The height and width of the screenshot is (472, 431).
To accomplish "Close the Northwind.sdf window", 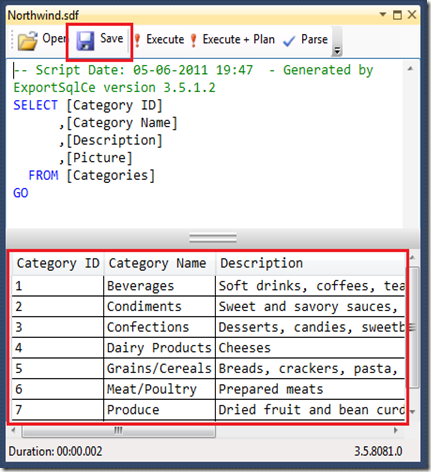I will pyautogui.click(x=412, y=15).
